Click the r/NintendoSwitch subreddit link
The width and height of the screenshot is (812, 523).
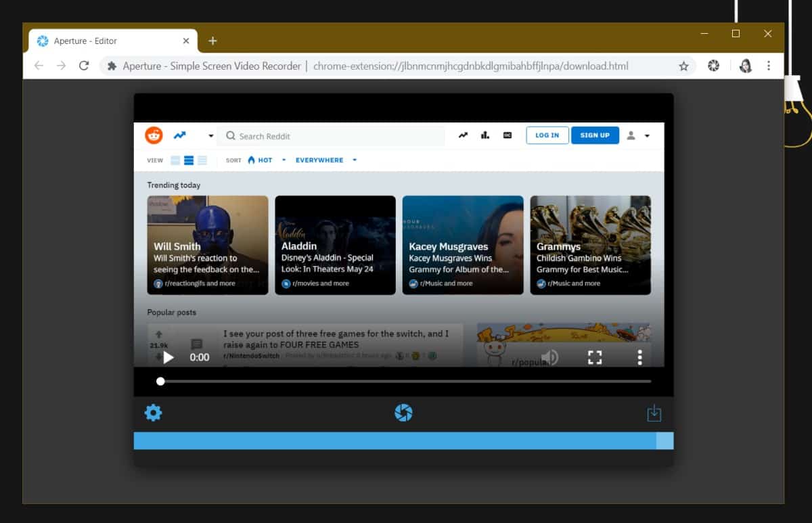coord(251,356)
